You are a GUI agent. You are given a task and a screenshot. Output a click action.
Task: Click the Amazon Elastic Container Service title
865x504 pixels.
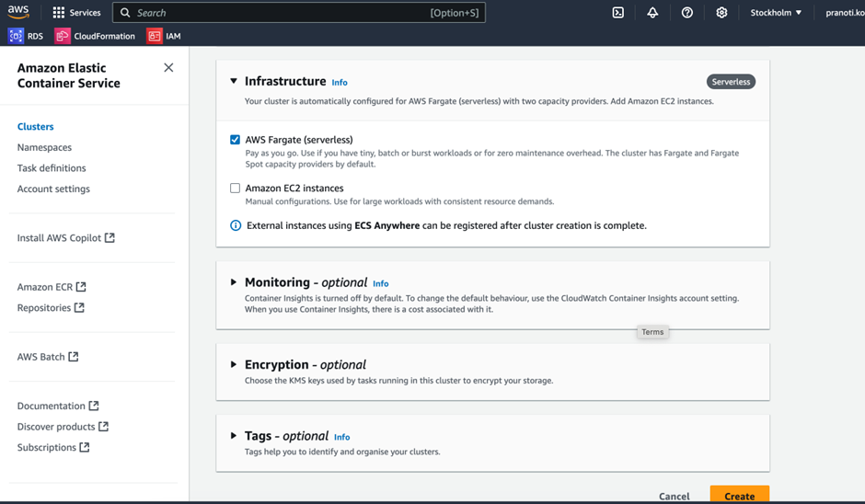tap(68, 75)
